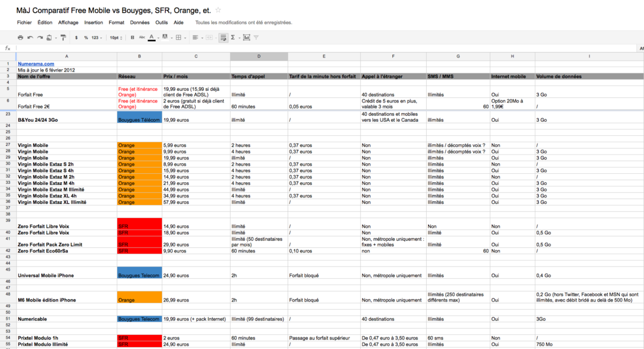Select column D header

point(259,56)
